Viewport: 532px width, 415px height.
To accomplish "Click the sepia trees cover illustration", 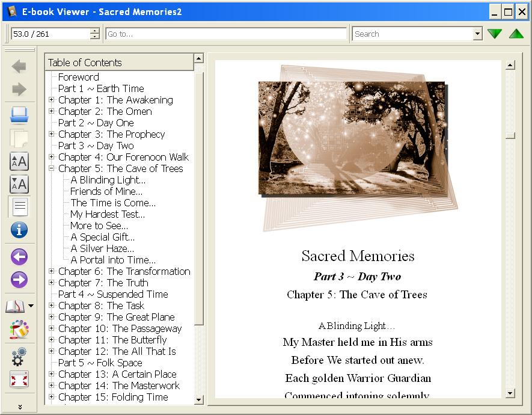I will tap(358, 148).
